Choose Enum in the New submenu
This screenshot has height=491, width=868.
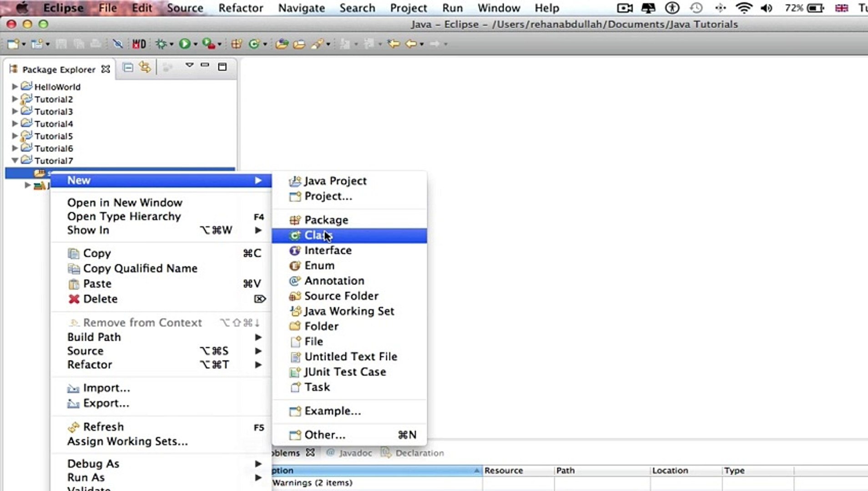point(349,266)
